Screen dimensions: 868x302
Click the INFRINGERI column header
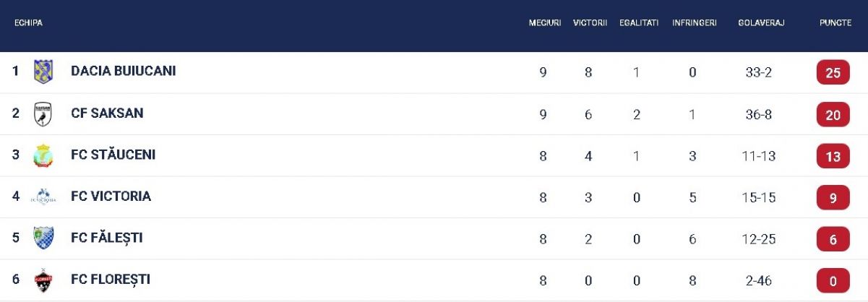click(695, 23)
